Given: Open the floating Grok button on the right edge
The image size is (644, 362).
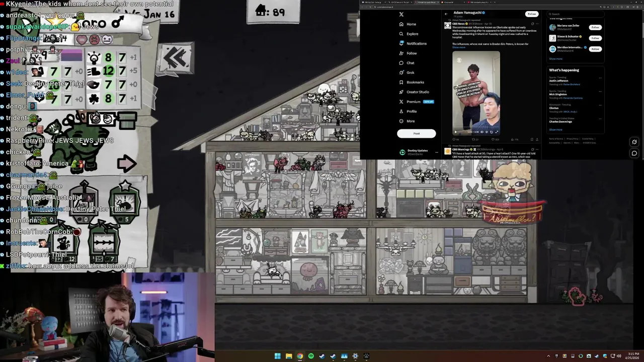Looking at the screenshot, I should (x=634, y=142).
